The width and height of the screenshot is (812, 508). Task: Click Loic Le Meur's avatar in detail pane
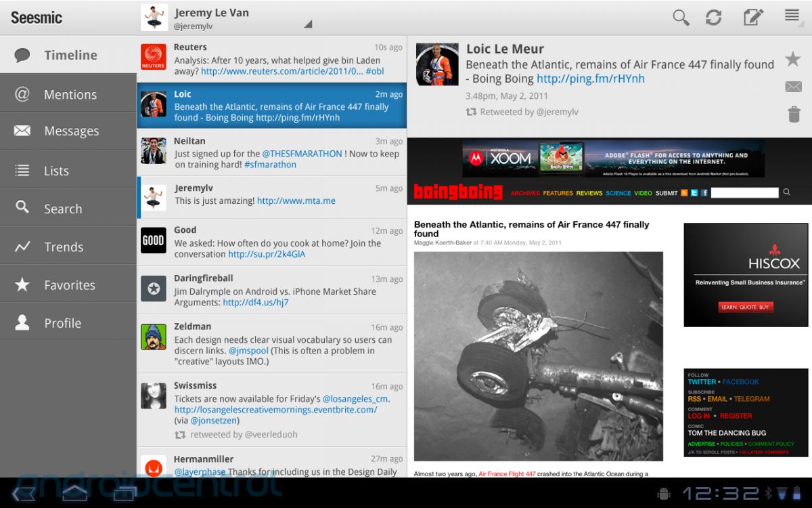click(437, 65)
